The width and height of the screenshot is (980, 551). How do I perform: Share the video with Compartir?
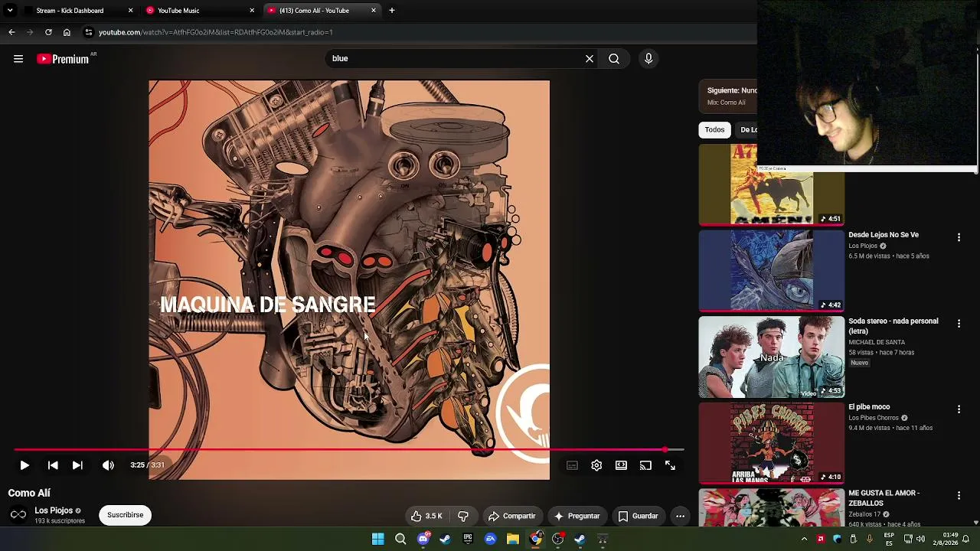click(x=512, y=517)
